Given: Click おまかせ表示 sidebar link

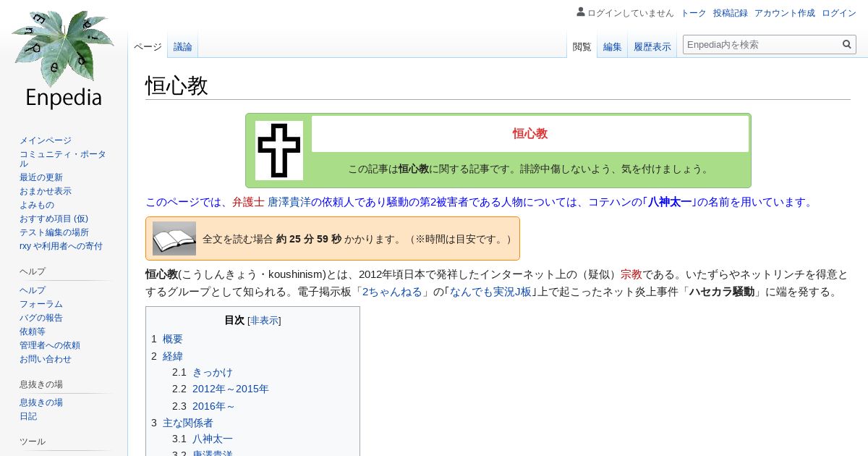Looking at the screenshot, I should [x=46, y=191].
